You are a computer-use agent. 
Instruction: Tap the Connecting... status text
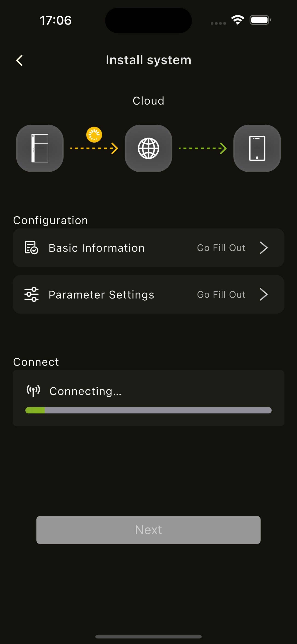[x=85, y=391]
